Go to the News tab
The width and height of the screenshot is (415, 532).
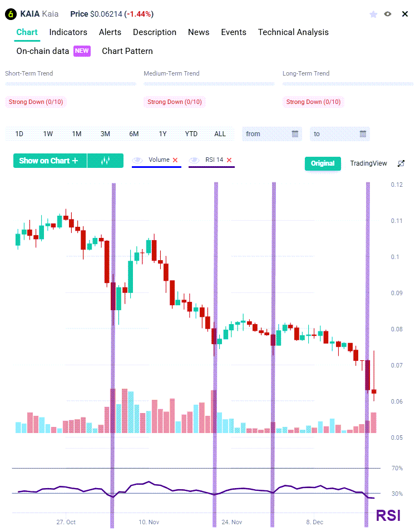click(199, 32)
